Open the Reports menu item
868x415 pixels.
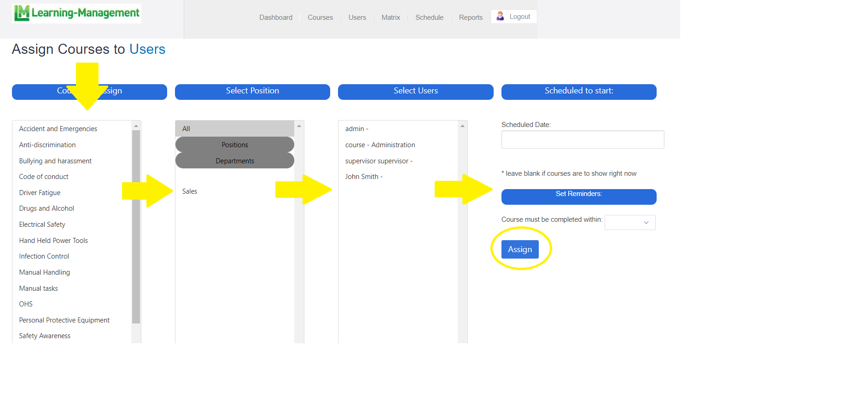[x=470, y=17]
